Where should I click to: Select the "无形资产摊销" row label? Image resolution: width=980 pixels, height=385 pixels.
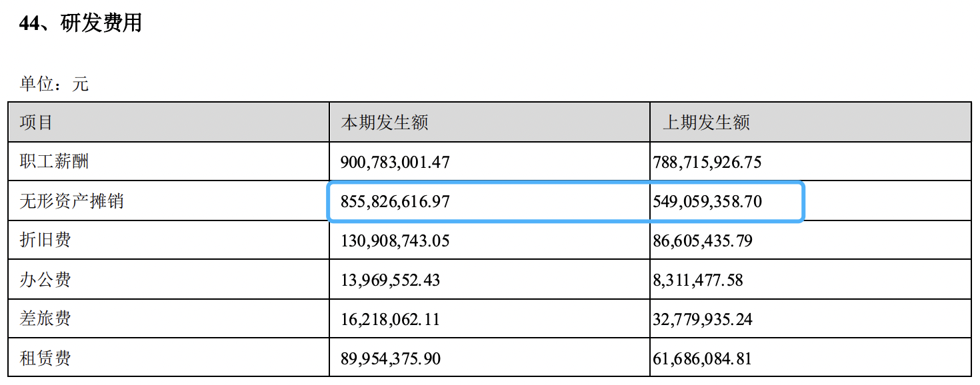71,200
